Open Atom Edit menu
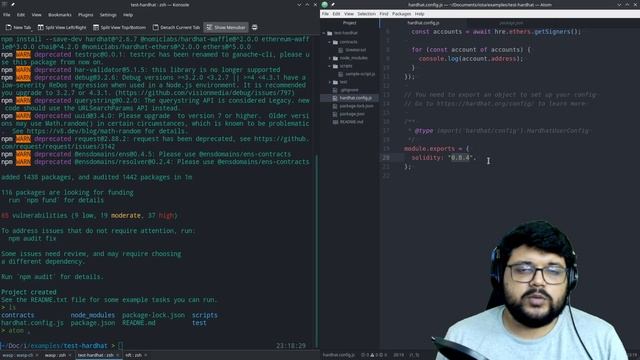This screenshot has width=640, height=360. pyautogui.click(x=336, y=14)
